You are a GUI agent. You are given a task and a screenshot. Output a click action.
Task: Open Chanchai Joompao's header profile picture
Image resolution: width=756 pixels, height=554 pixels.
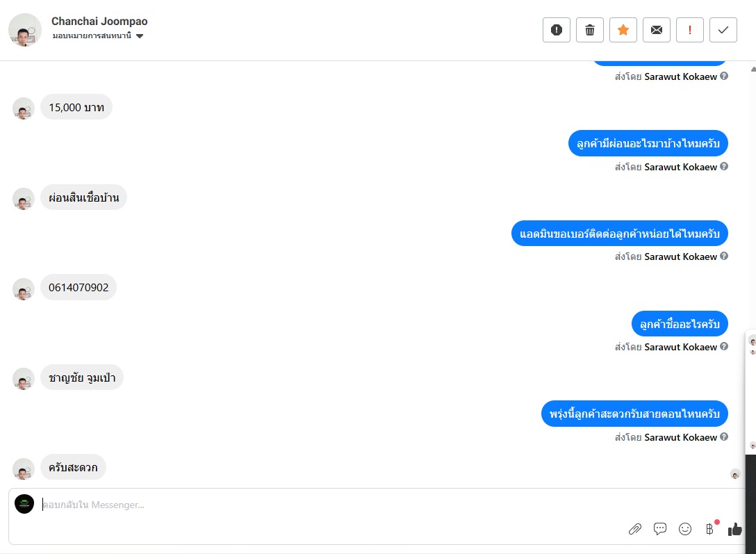coord(25,30)
